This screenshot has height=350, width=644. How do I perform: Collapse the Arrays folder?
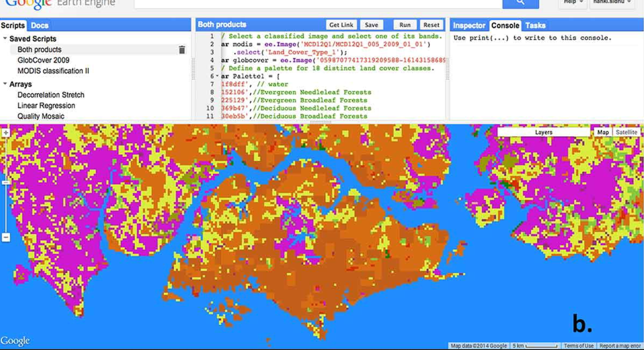[5, 84]
